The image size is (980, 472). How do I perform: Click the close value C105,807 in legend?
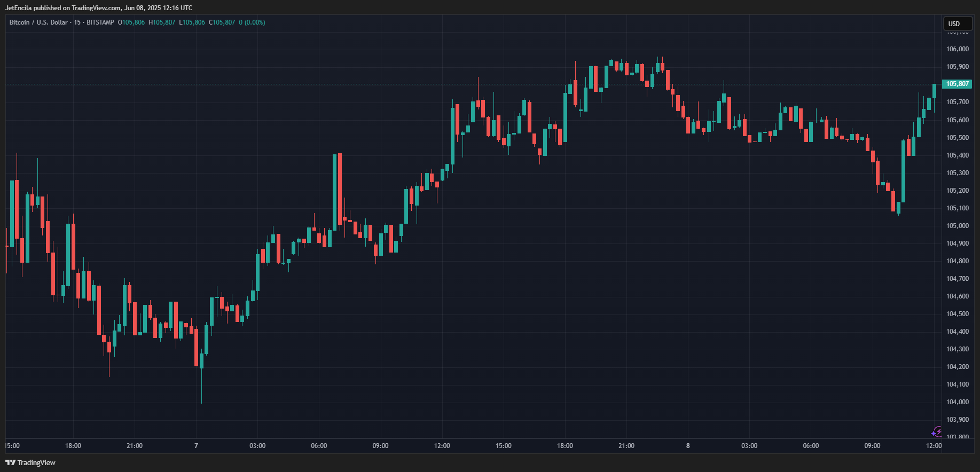click(x=222, y=22)
